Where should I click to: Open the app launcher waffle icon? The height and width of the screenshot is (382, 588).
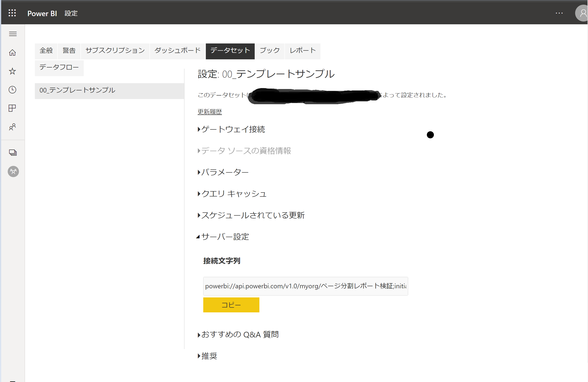coord(12,13)
